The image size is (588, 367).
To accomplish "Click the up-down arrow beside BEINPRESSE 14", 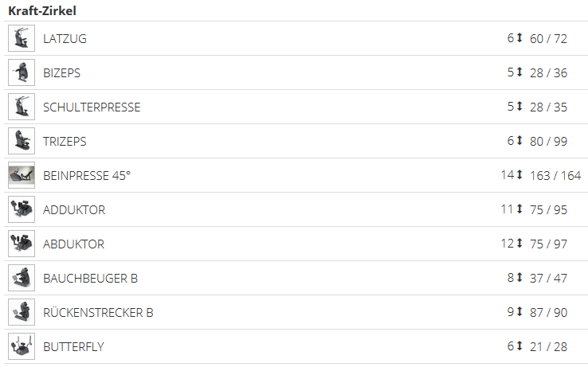I will click(519, 175).
